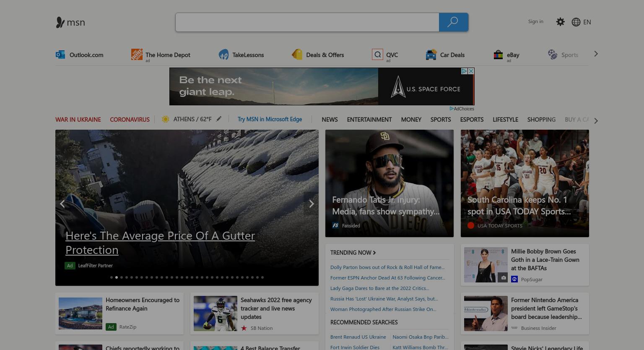
Task: Open the SHOPPING category
Action: tap(541, 119)
